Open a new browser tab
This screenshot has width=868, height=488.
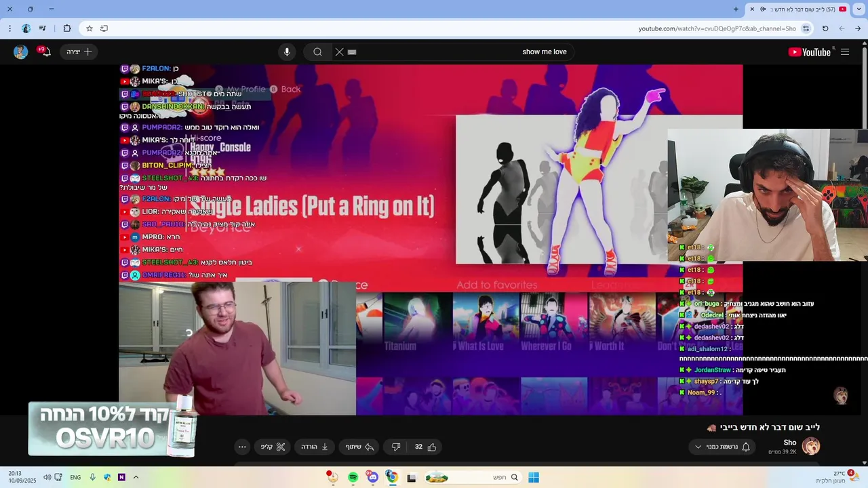(736, 9)
